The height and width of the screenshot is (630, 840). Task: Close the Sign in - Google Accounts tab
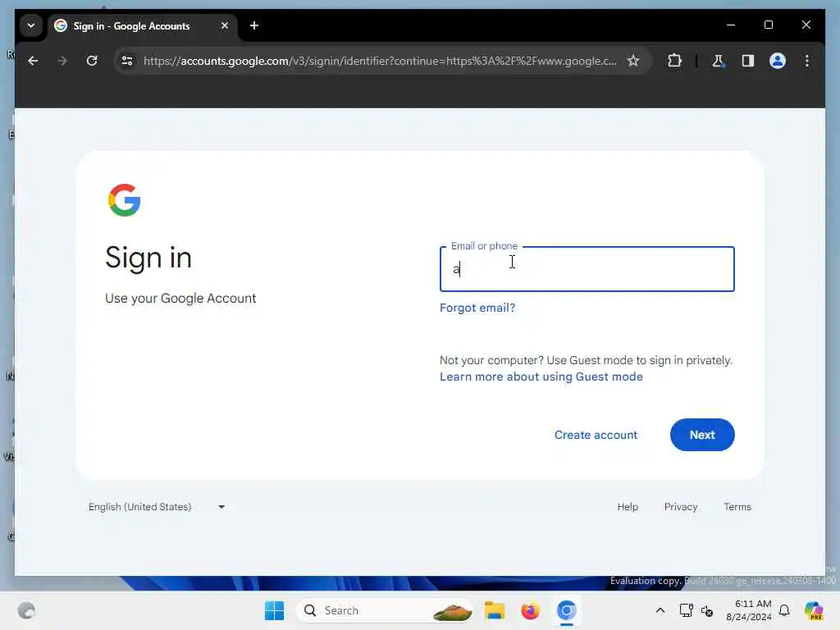[225, 25]
